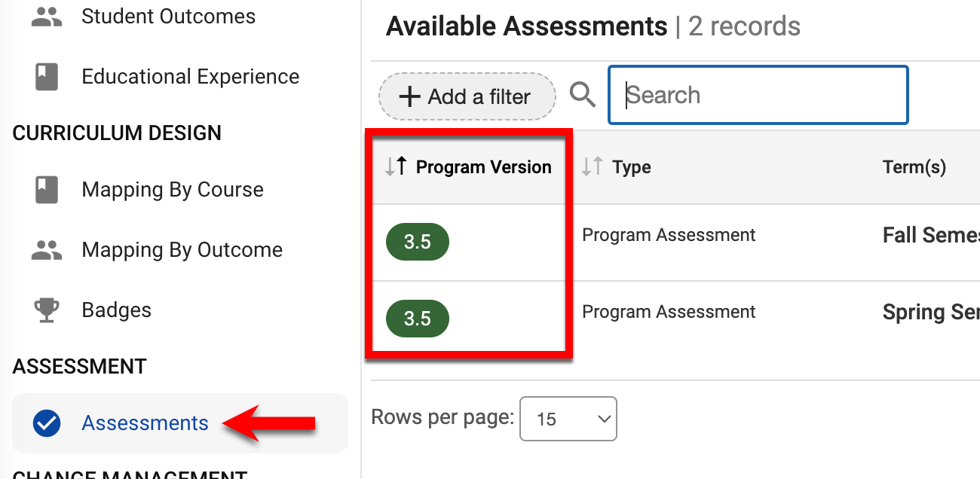Sort by Program Version using arrows icon
Image resolution: width=980 pixels, height=479 pixels.
click(396, 166)
